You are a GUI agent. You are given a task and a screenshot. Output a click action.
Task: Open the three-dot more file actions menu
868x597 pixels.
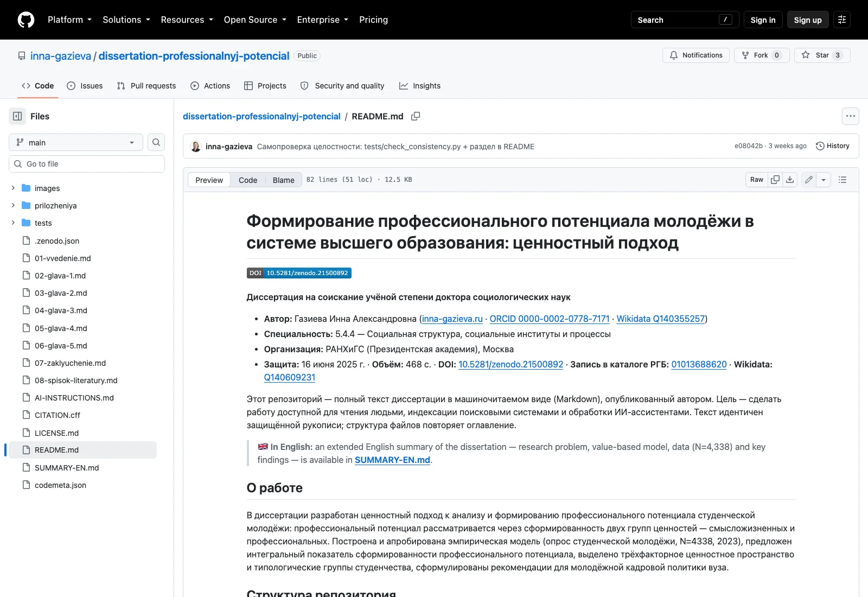851,116
